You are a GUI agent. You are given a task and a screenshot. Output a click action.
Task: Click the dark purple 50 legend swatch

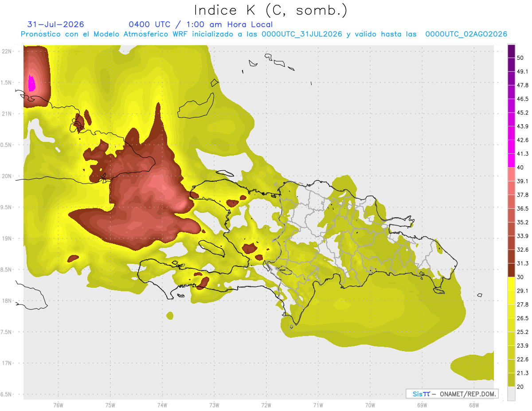click(x=511, y=51)
